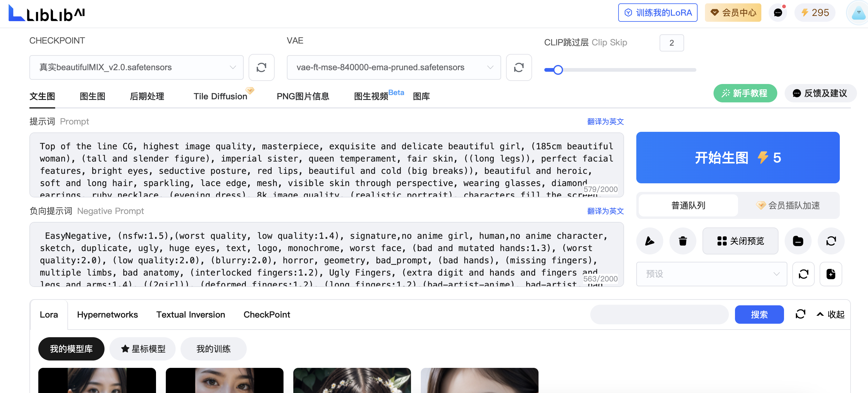Viewport: 868px width, 393px height.
Task: Select the CheckPoint tab in model panel
Action: coord(267,314)
